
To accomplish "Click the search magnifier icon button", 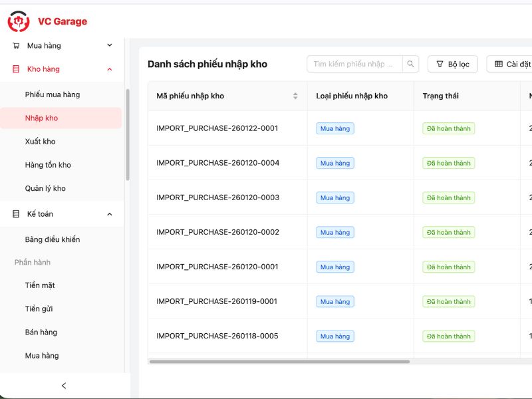I will tap(411, 64).
